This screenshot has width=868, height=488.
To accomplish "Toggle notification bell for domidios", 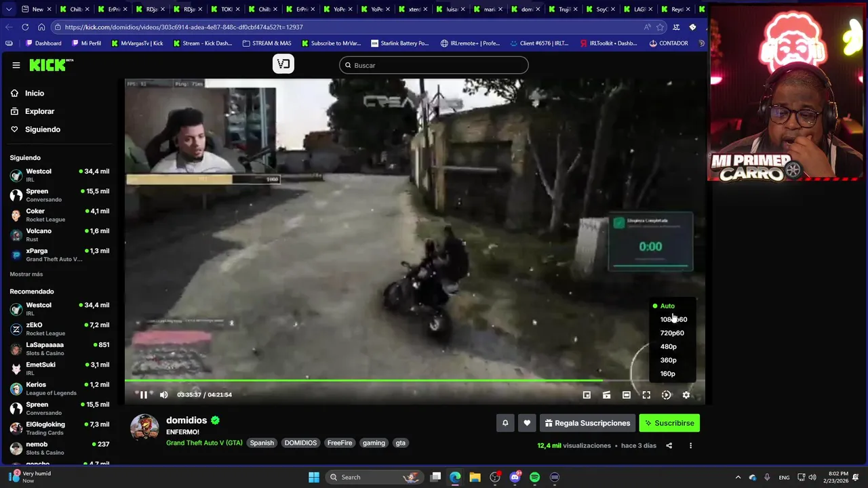I will tap(505, 423).
